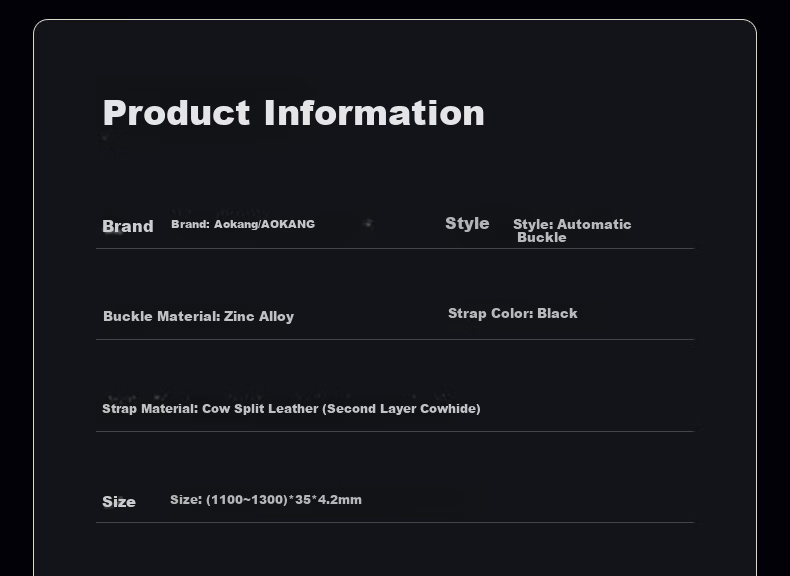Select the Strap Material: Cow Split Leather line

coord(291,409)
